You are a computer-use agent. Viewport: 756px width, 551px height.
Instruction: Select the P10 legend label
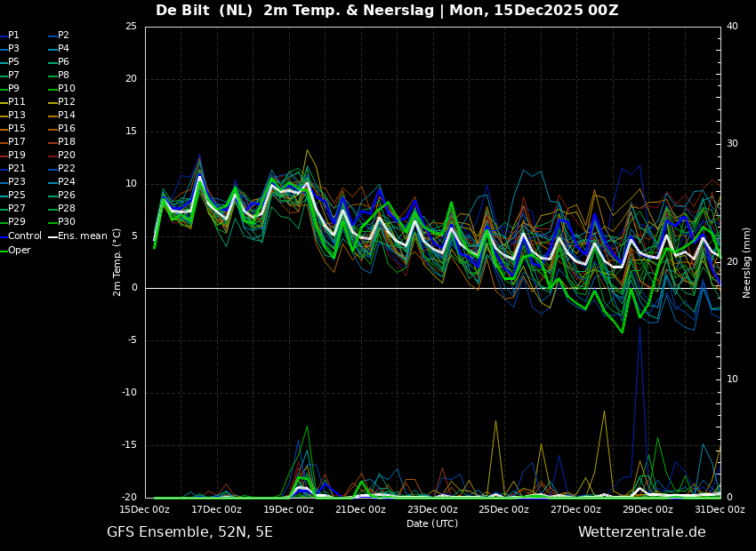pos(67,89)
